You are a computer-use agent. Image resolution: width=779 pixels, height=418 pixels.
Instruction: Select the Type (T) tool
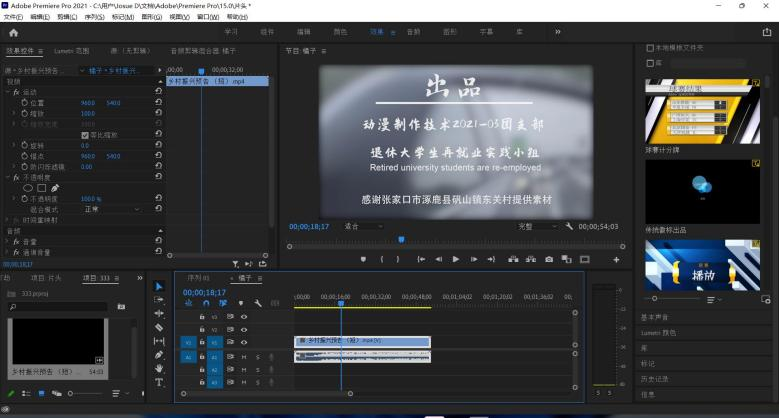158,382
